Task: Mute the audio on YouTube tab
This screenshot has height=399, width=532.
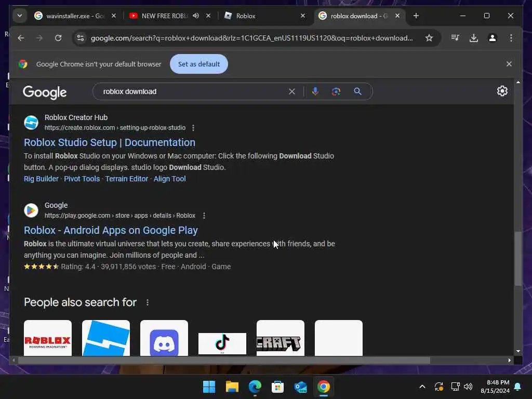Action: tap(196, 16)
